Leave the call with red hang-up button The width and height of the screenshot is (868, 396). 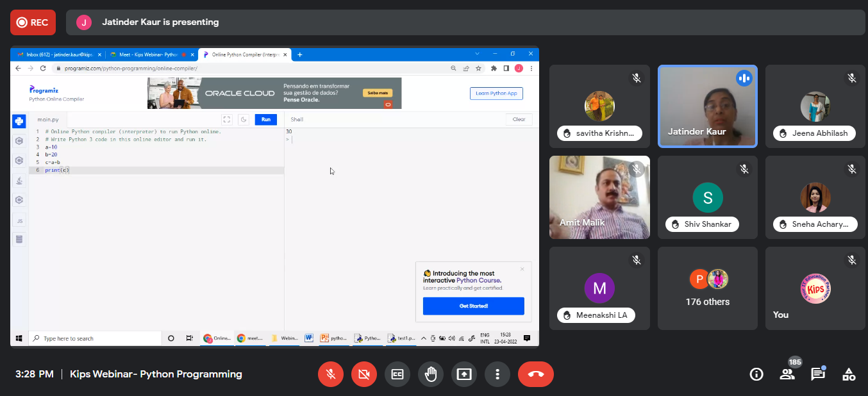536,374
